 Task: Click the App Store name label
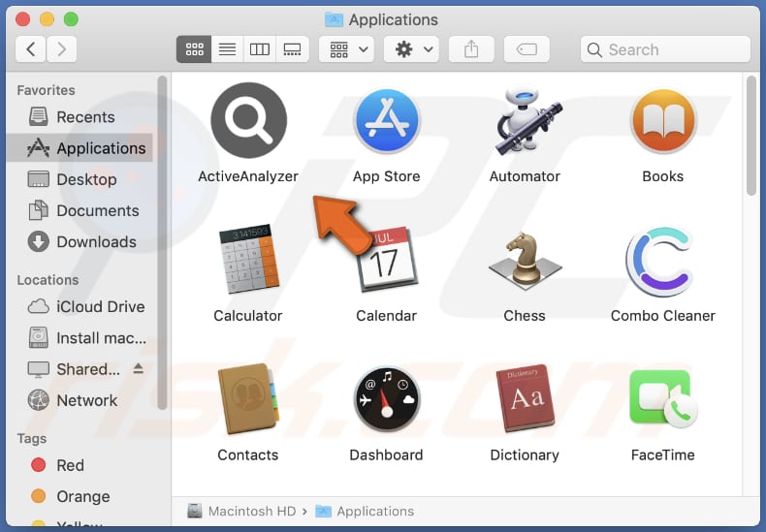coord(387,176)
